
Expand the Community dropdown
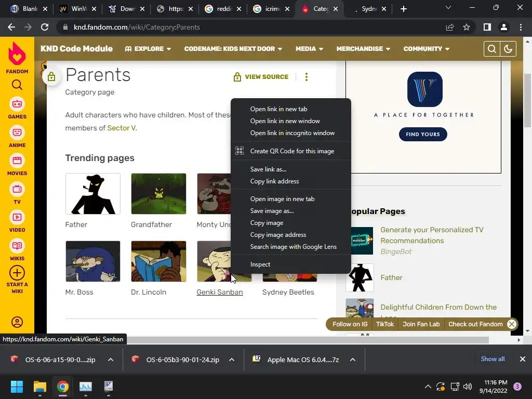(426, 49)
